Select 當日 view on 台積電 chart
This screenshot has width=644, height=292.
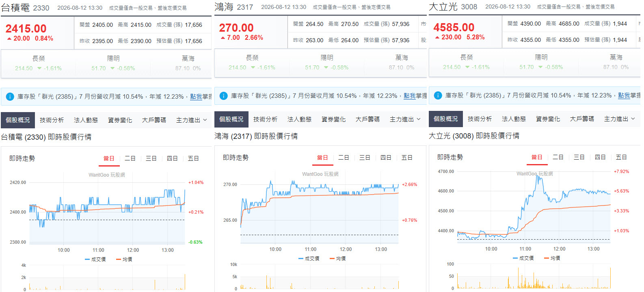(109, 158)
